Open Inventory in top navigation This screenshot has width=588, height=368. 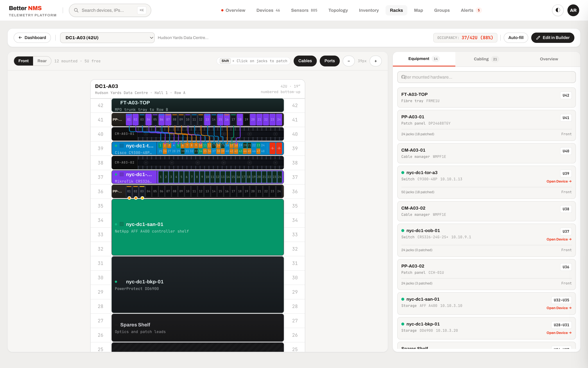[x=369, y=10]
